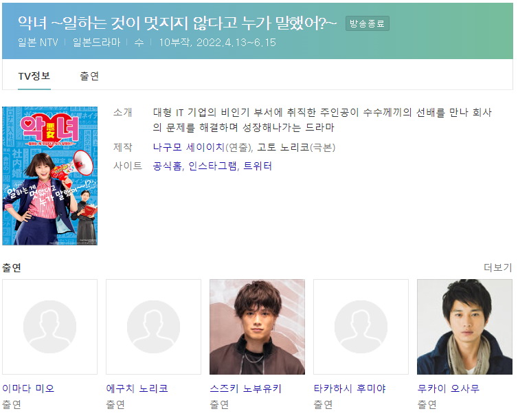This screenshot has height=420, width=518.
Task: Click 에구치 노리코 placeholder profile icon
Action: coord(154,327)
